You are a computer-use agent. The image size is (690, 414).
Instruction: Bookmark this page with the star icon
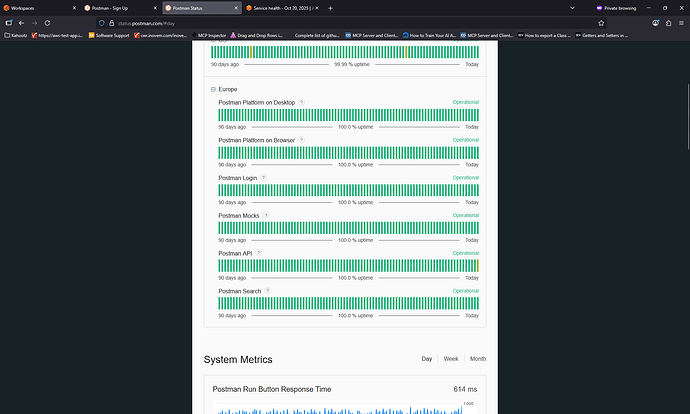[601, 23]
